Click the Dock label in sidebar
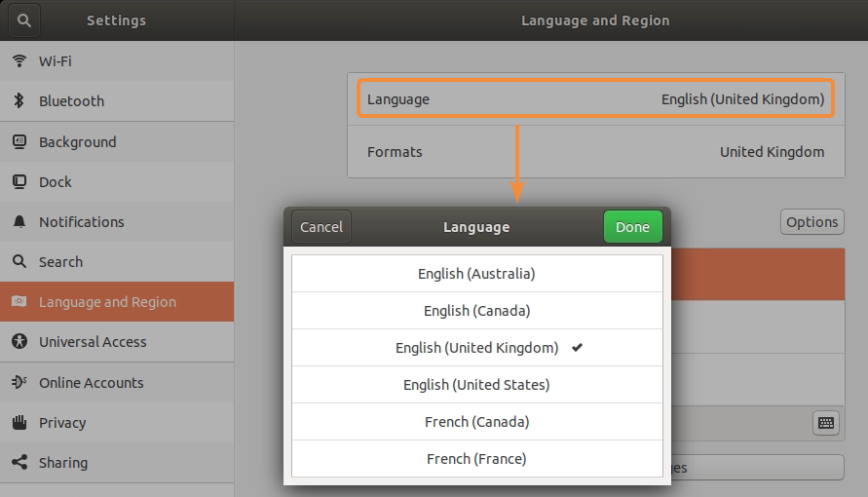868x497 pixels. click(x=55, y=181)
